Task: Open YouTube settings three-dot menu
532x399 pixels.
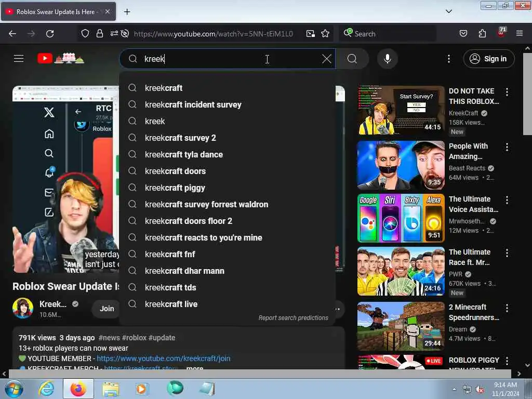Action: (x=448, y=59)
